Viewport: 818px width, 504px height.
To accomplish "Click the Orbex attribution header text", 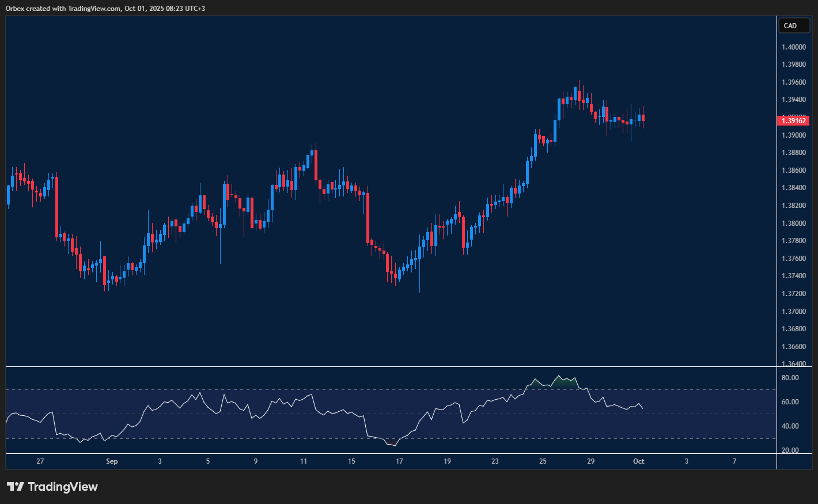I will [x=105, y=8].
